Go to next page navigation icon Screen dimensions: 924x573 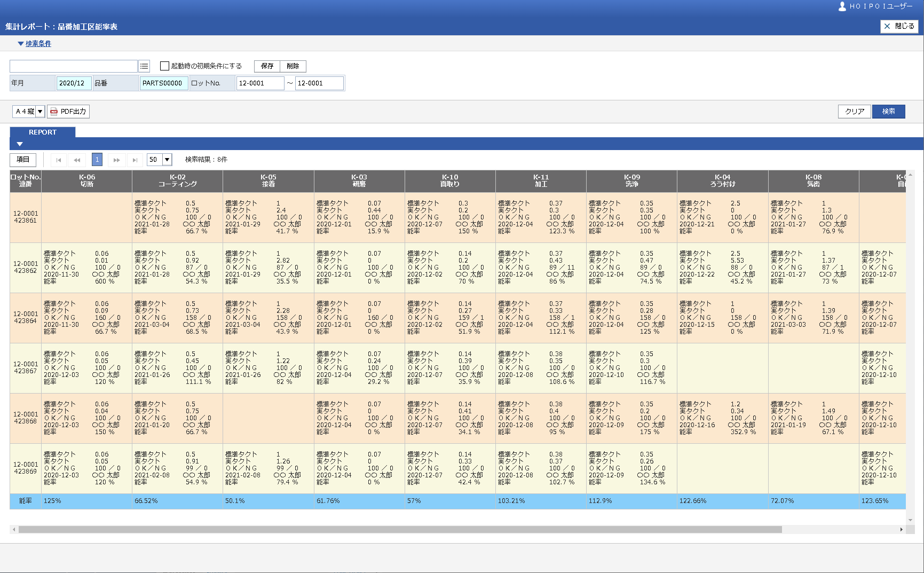click(116, 160)
